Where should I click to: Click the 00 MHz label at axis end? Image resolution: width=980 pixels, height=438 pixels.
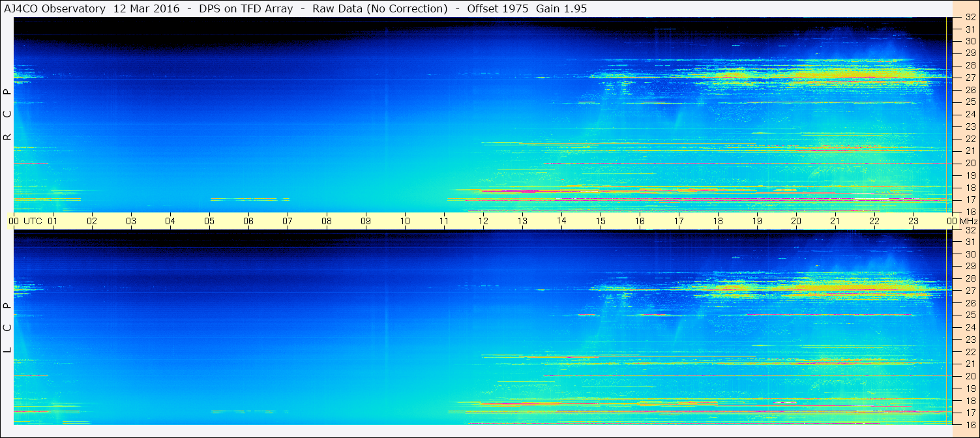[961, 221]
